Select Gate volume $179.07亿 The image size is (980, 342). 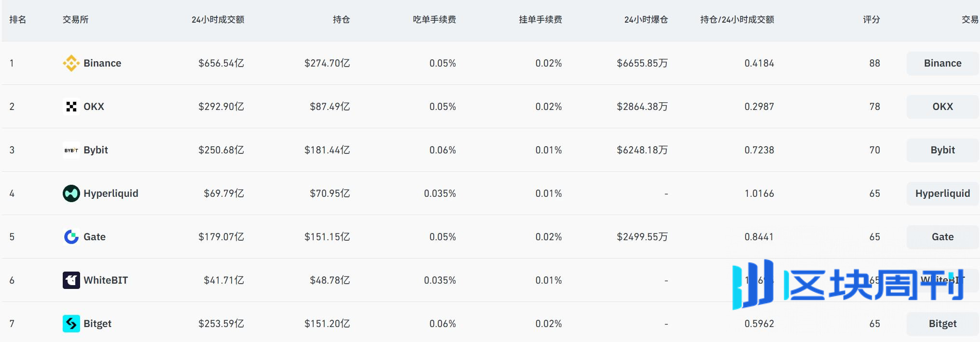pyautogui.click(x=221, y=237)
